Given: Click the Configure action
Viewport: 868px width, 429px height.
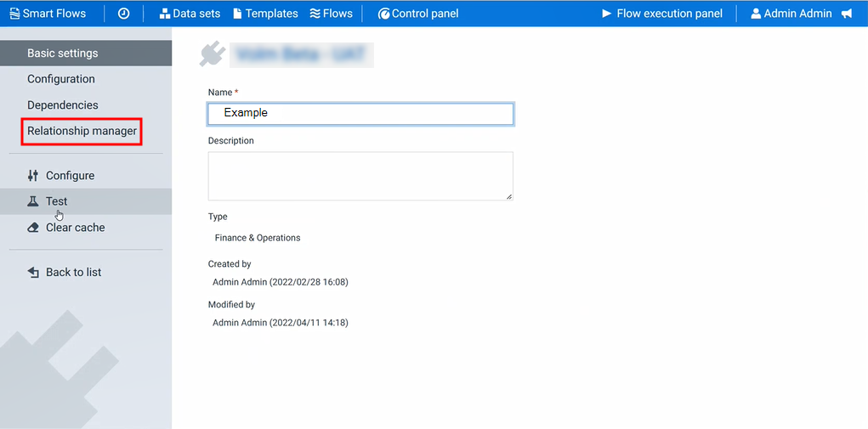Looking at the screenshot, I should [x=86, y=176].
